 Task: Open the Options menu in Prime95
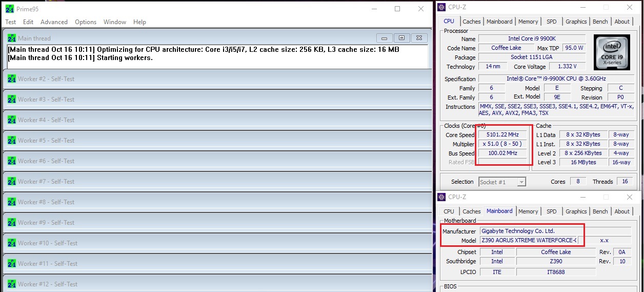click(86, 22)
